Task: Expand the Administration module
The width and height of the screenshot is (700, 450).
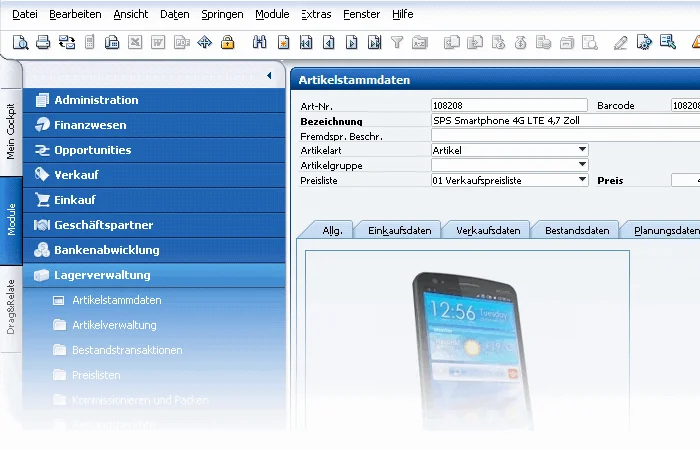Action: [154, 100]
